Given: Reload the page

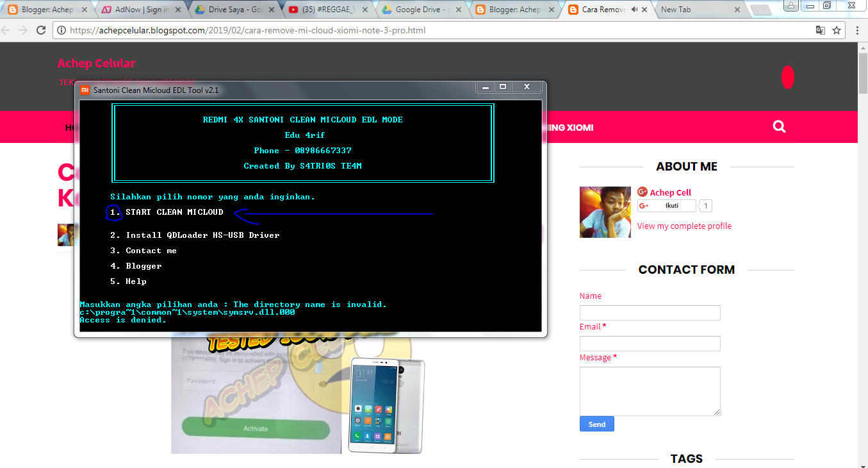Looking at the screenshot, I should (41, 30).
